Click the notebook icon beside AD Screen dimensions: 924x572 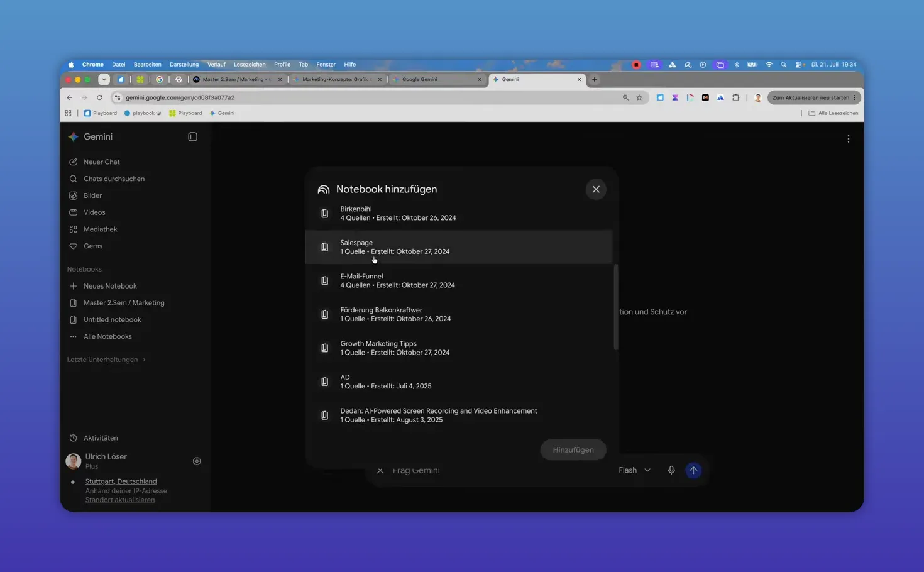(x=324, y=382)
